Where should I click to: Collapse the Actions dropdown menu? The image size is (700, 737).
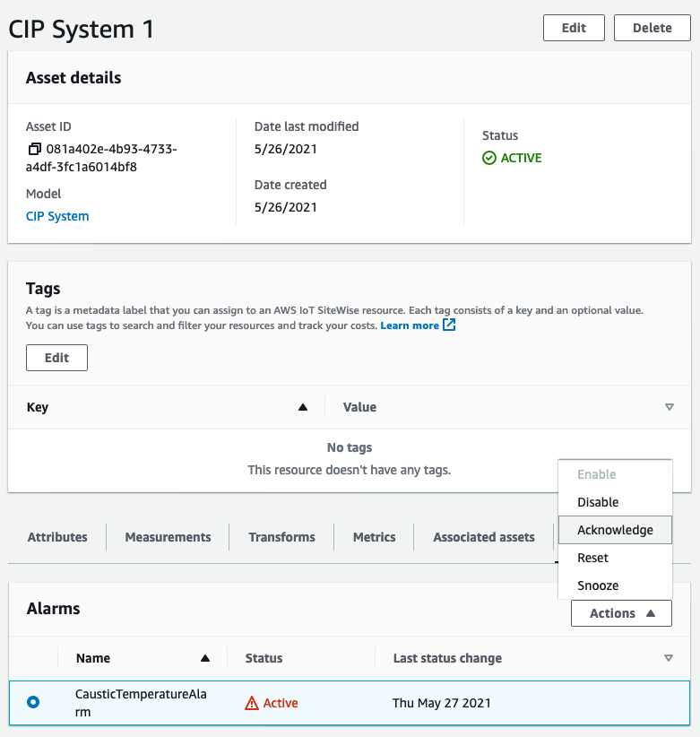tap(621, 613)
